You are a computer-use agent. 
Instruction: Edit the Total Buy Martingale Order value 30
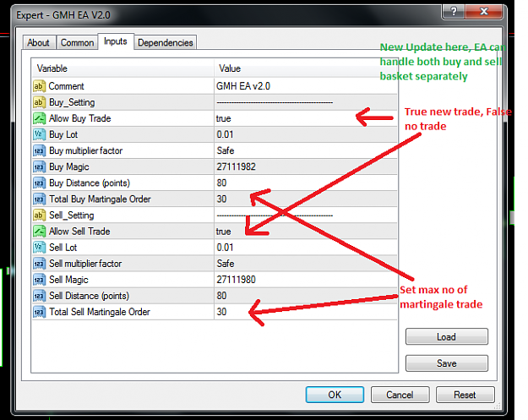pos(221,199)
